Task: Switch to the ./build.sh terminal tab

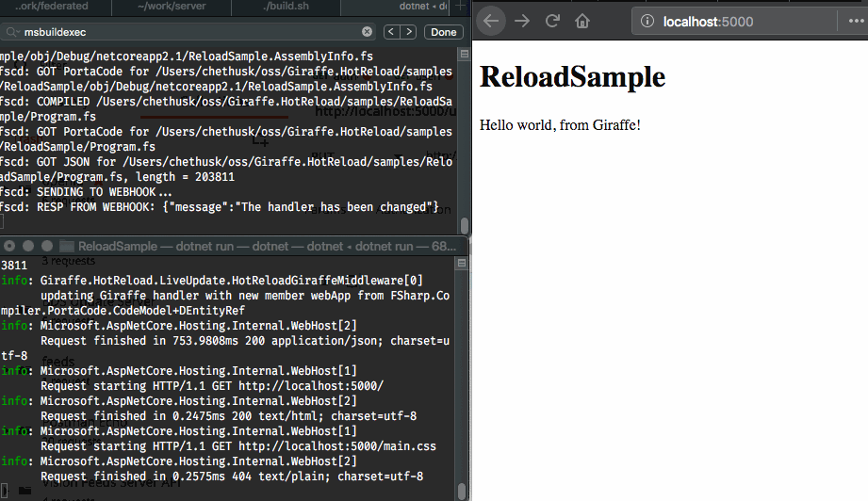Action: point(287,7)
